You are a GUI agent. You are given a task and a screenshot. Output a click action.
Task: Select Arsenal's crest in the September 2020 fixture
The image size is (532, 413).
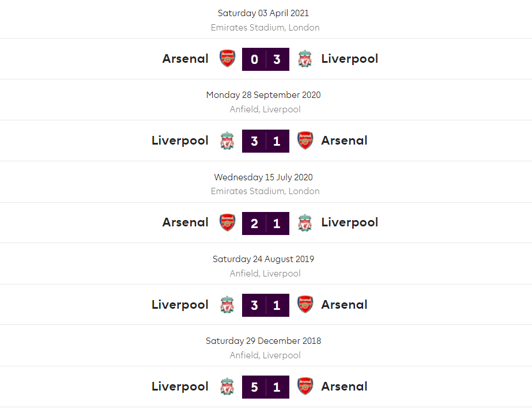click(x=305, y=141)
